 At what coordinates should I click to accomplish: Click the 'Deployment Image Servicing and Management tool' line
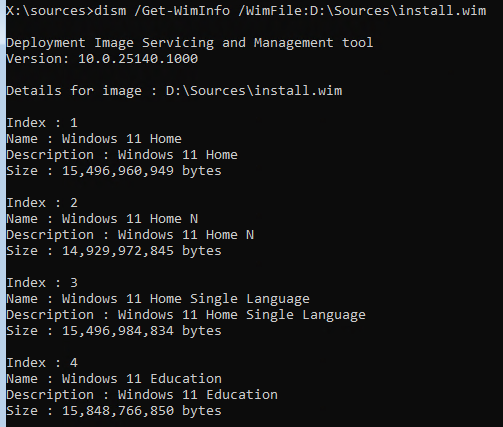tap(189, 43)
